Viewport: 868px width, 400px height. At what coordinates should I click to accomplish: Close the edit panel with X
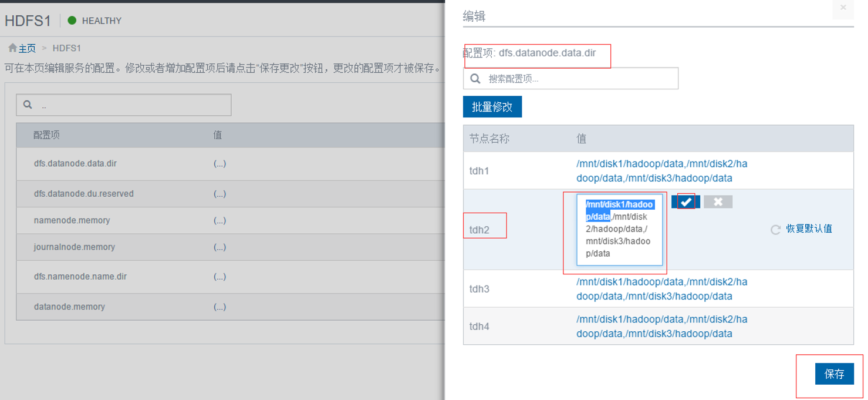[843, 8]
